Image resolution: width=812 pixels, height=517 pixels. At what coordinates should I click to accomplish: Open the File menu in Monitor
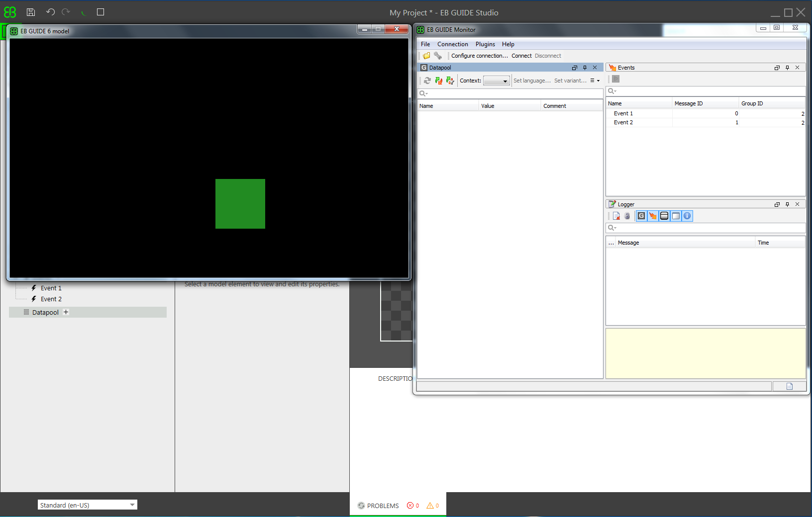(425, 44)
